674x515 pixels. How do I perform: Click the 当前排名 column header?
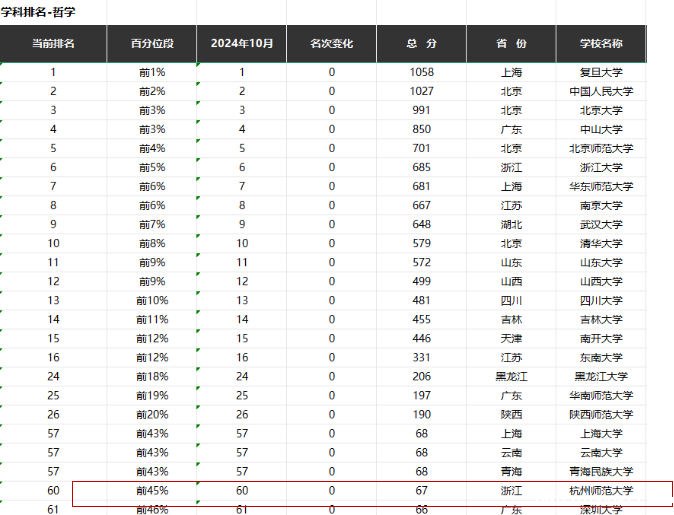pos(53,44)
